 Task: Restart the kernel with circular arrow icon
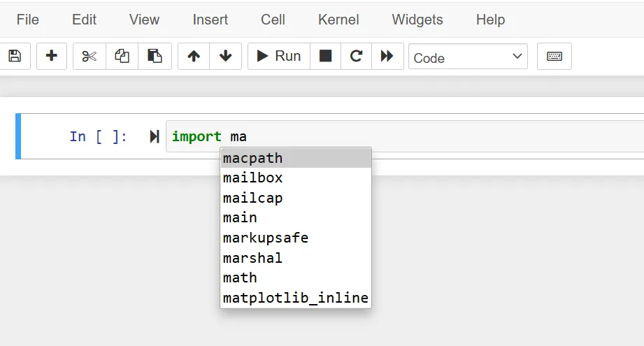[356, 56]
